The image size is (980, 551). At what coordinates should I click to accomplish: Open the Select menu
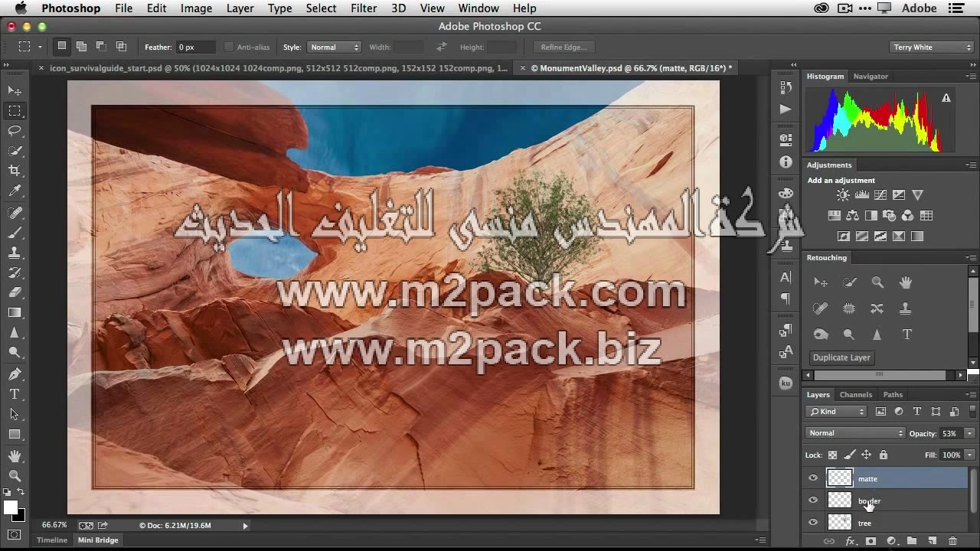pos(321,8)
